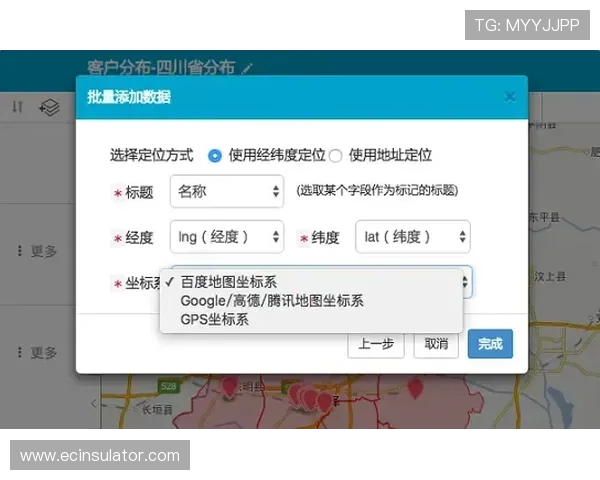Select 使用地址定位 radio option
Image resolution: width=600 pixels, height=480 pixels.
pyautogui.click(x=335, y=156)
